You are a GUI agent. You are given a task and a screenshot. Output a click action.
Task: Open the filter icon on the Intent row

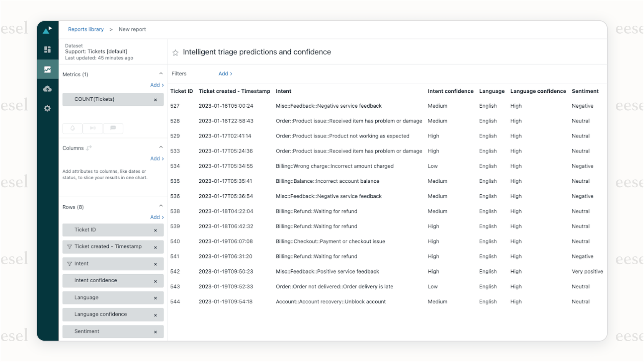tap(69, 264)
